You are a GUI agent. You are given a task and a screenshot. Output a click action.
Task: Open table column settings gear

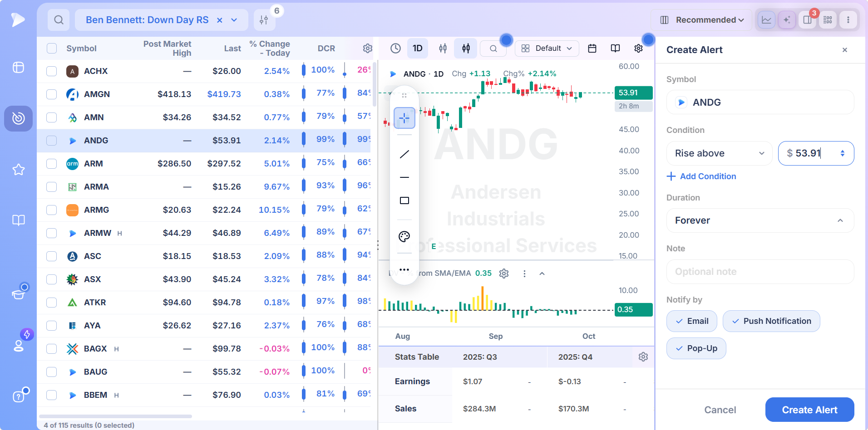[367, 49]
